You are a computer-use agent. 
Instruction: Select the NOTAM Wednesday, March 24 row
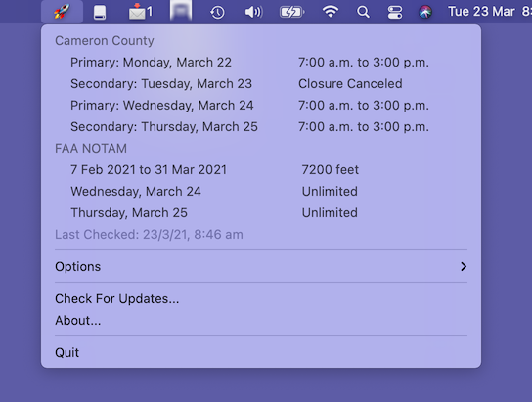coord(261,192)
